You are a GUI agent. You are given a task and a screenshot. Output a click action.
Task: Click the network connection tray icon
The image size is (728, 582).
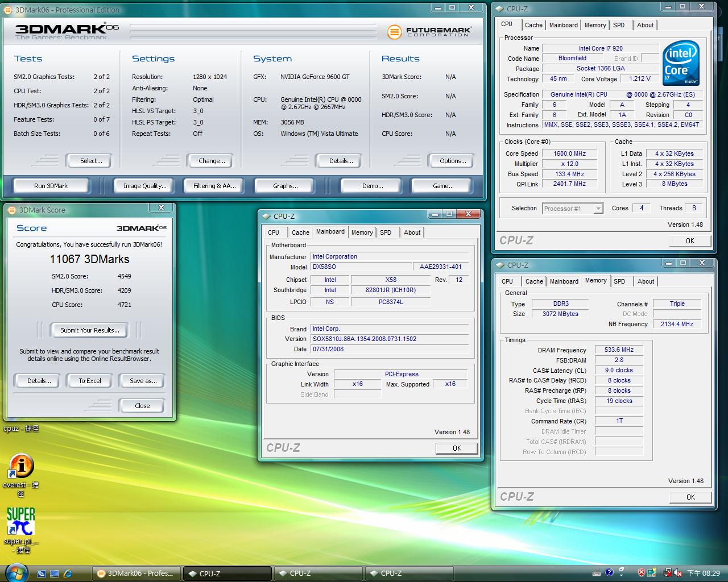(x=667, y=573)
